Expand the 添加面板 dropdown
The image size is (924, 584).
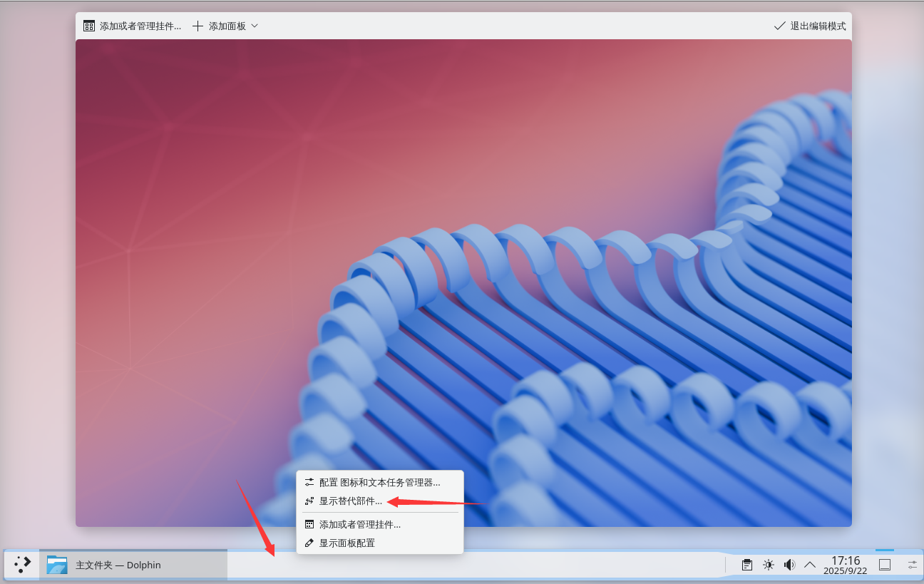(x=225, y=26)
